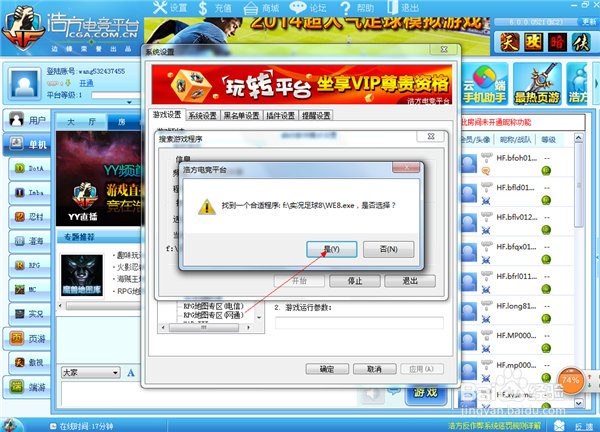
Task: Select member HF.bflv012... row
Action: click(517, 223)
